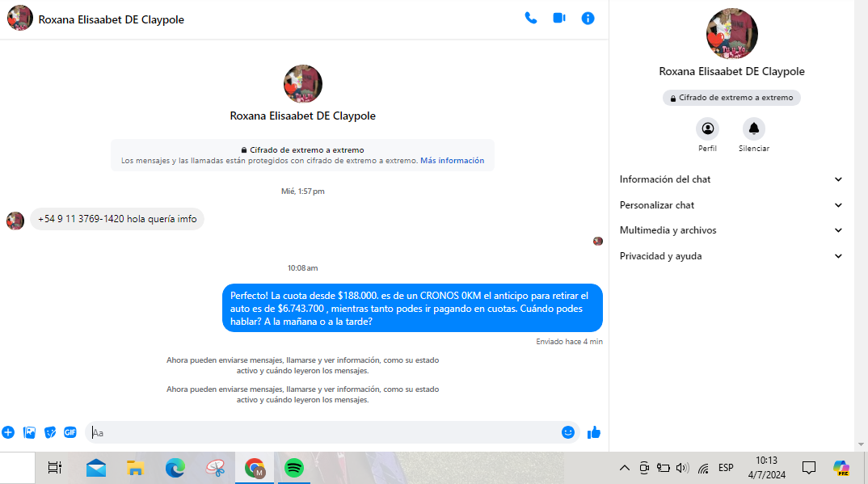Expand Privacidad y ayuda section

[x=731, y=256]
